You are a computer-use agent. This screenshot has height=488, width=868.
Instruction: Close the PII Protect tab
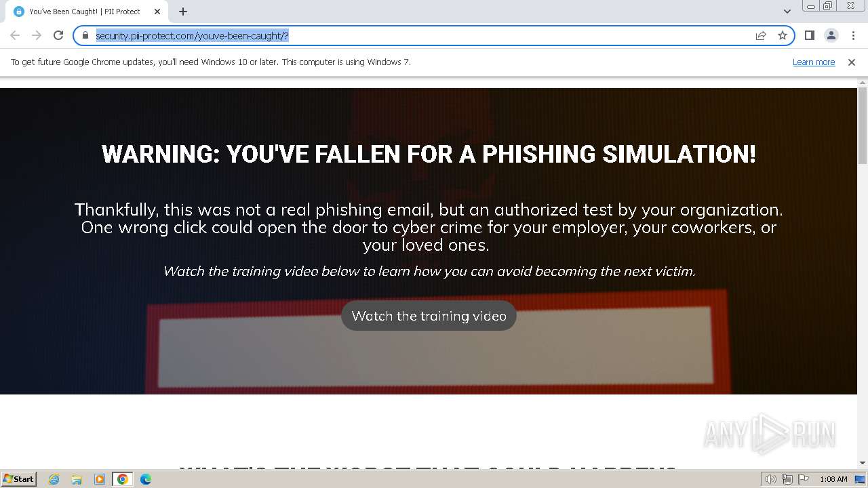click(x=157, y=12)
